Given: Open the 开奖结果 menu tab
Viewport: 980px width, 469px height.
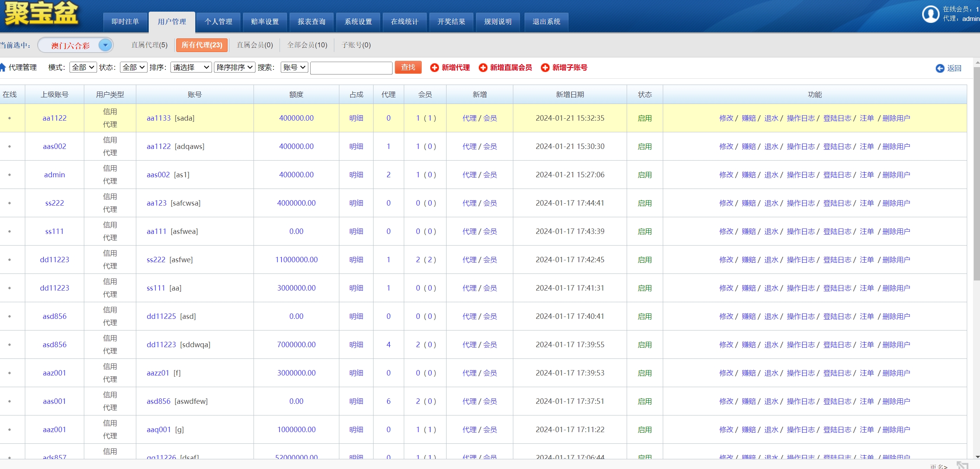Looking at the screenshot, I should pos(451,22).
